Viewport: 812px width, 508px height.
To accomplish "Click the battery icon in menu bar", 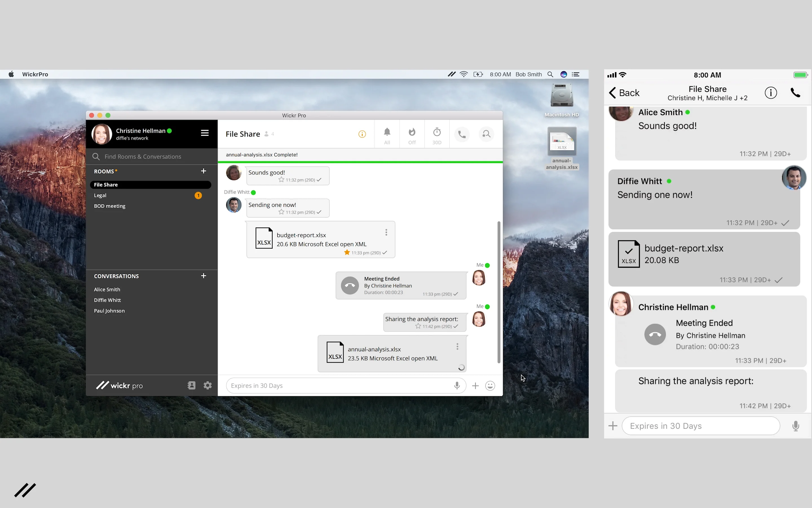I will click(x=478, y=74).
